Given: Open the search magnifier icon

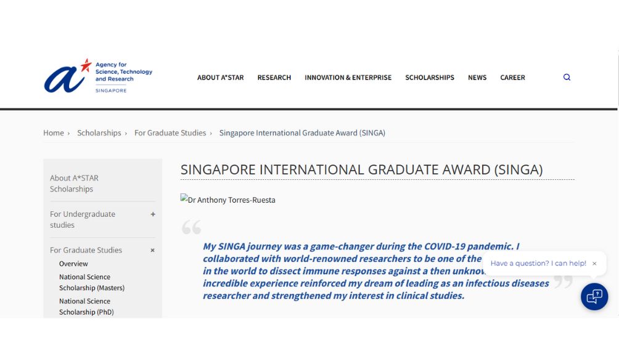Looking at the screenshot, I should 567,77.
